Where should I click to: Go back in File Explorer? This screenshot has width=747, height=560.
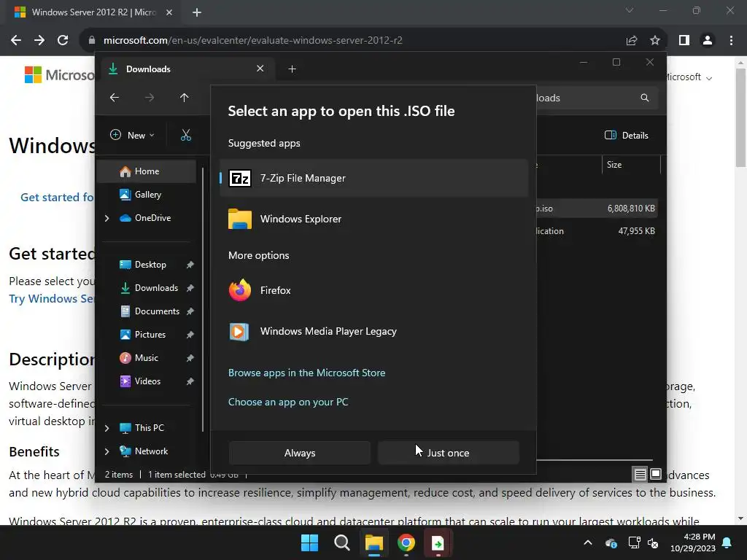[x=115, y=98]
